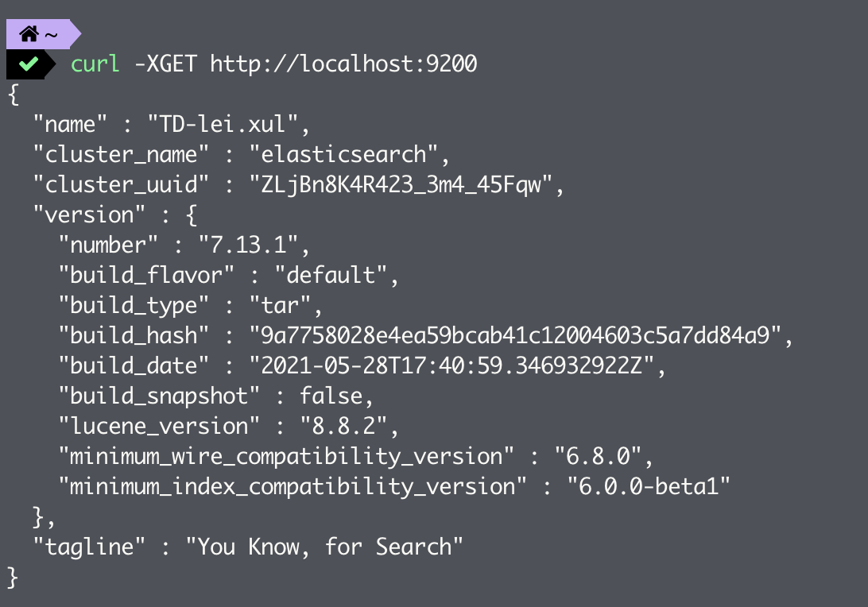This screenshot has width=868, height=607.
Task: Click the tilde directory indicator
Action: coord(51,37)
